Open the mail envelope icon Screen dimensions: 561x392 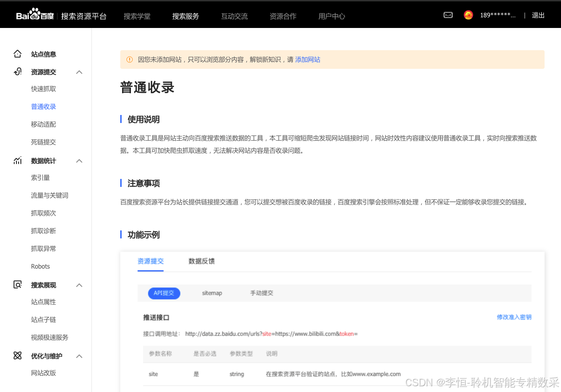(448, 15)
